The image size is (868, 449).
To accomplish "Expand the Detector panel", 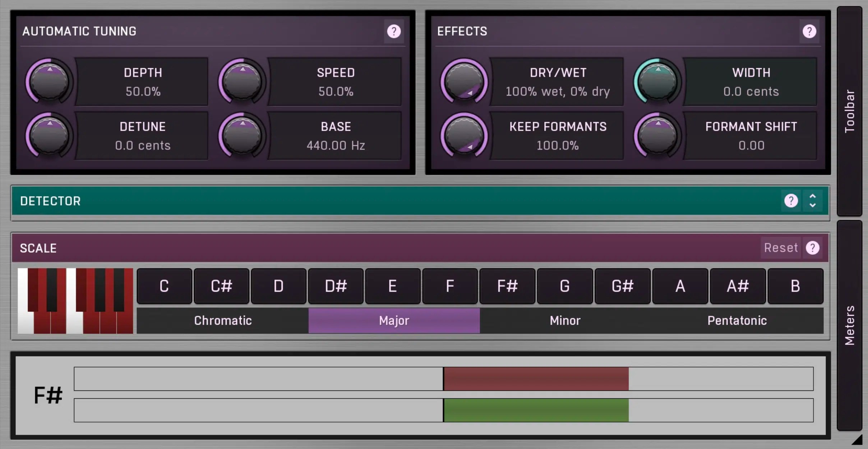I will click(813, 201).
